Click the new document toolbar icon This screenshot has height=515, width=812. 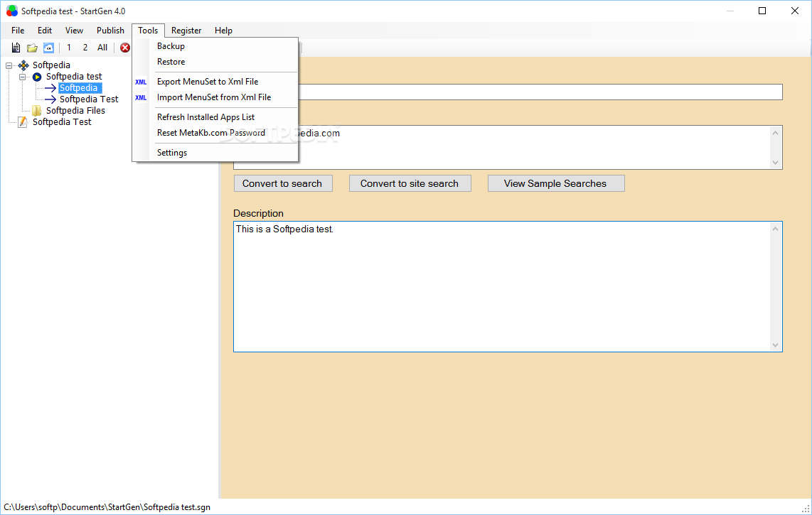tap(16, 48)
